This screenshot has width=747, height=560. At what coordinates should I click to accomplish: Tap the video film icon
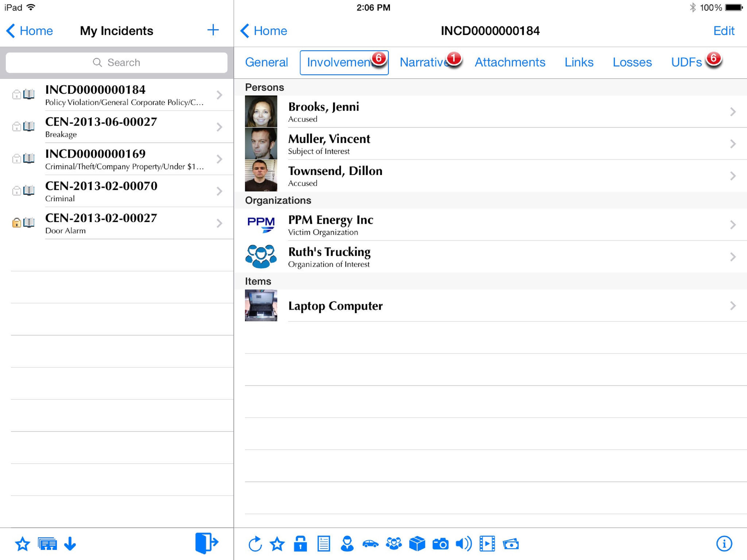pos(487,544)
